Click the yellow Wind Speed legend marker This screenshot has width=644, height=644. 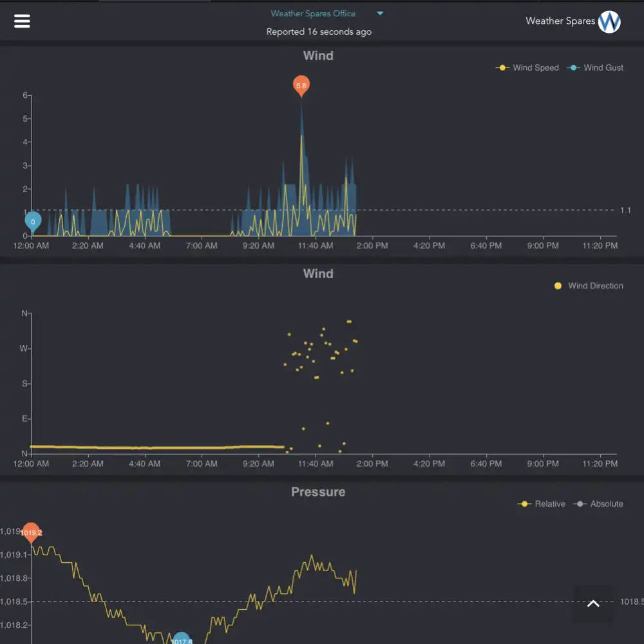pos(502,68)
